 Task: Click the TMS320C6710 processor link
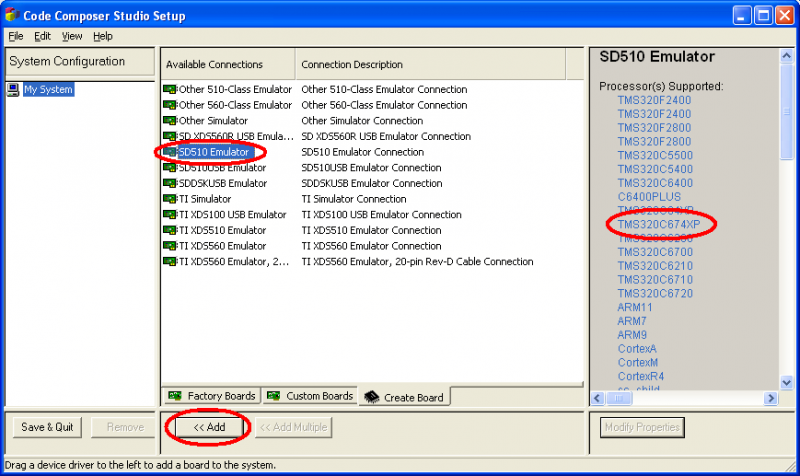pyautogui.click(x=655, y=280)
